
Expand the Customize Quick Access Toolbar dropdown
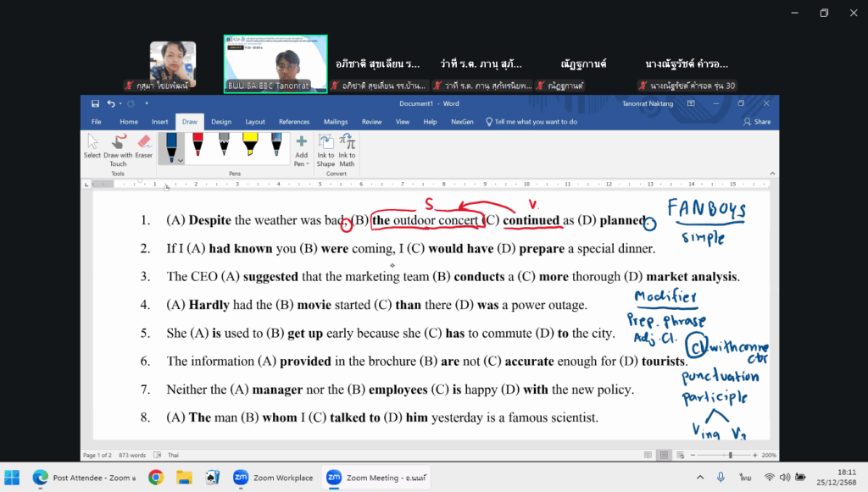147,103
